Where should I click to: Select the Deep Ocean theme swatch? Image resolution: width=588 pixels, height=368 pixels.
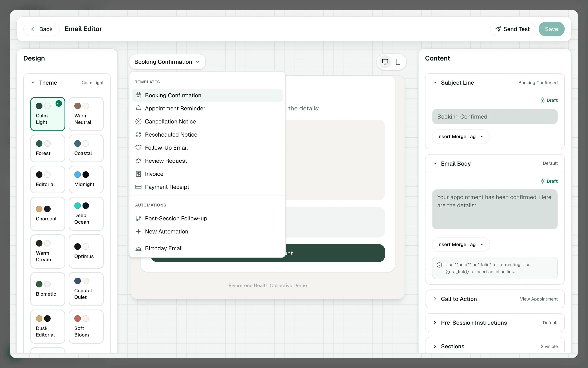click(x=86, y=214)
